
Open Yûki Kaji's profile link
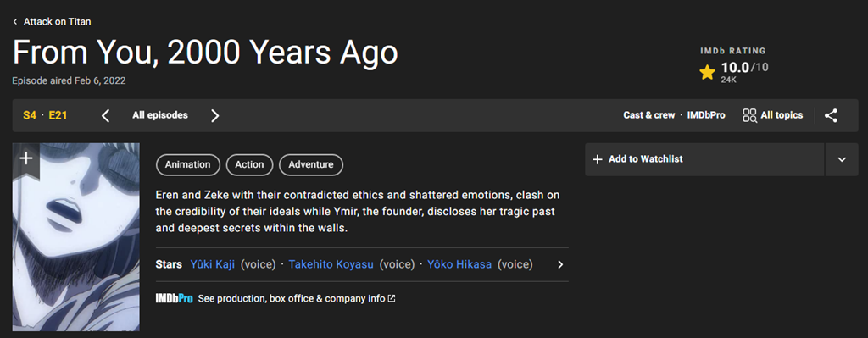click(x=213, y=264)
